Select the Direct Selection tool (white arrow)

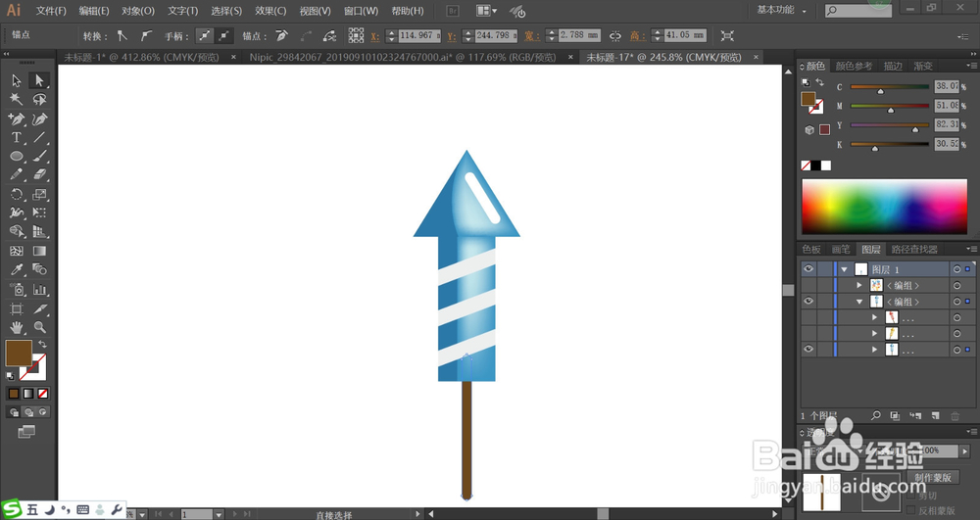(39, 80)
